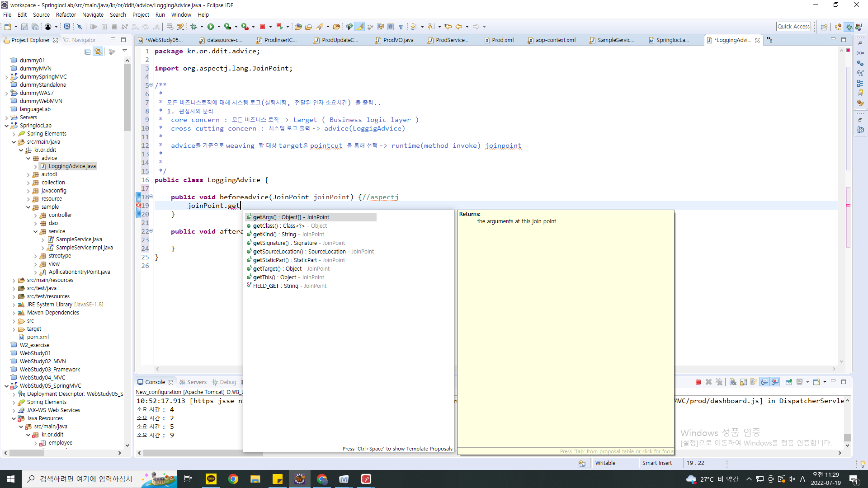Open File Explorer from the taskbar
Image resolution: width=868 pixels, height=488 pixels.
(255, 479)
